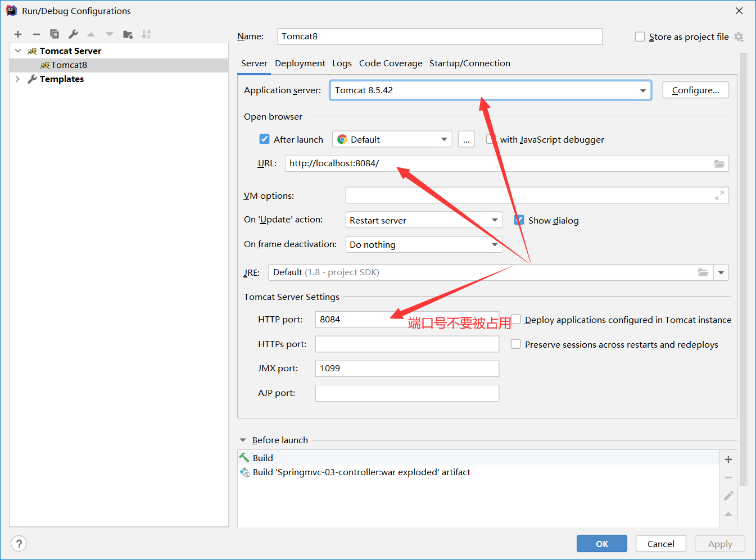Open edit templates wrench icon

tap(73, 34)
